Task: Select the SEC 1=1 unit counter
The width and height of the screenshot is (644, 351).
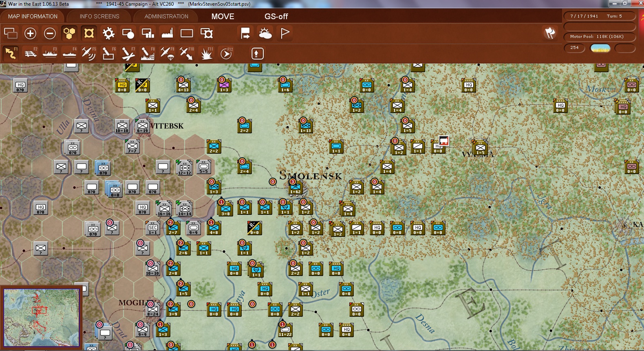Action: [153, 228]
